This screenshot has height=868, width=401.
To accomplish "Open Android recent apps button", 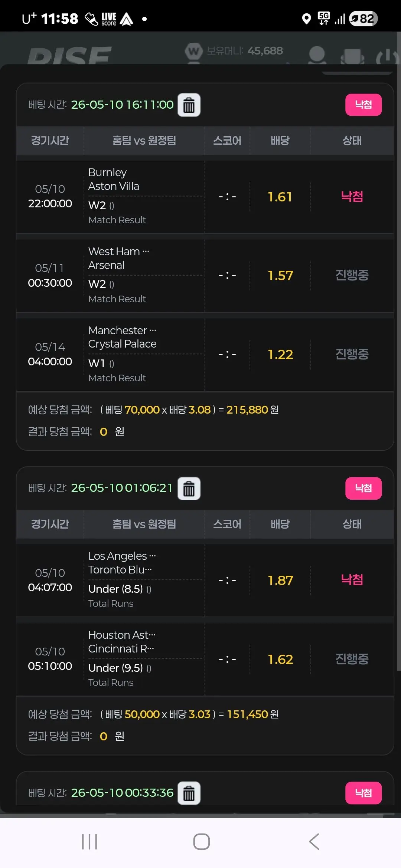I will pos(89,841).
